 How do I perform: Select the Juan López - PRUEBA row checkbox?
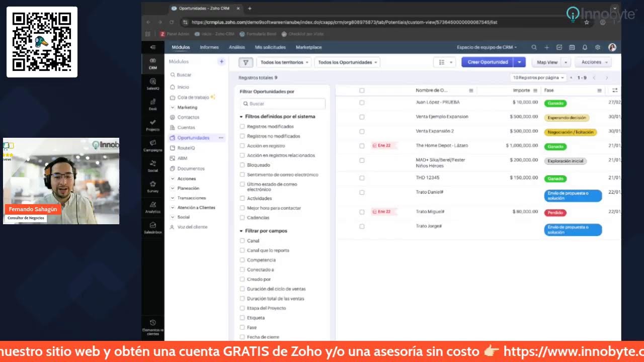(x=362, y=102)
